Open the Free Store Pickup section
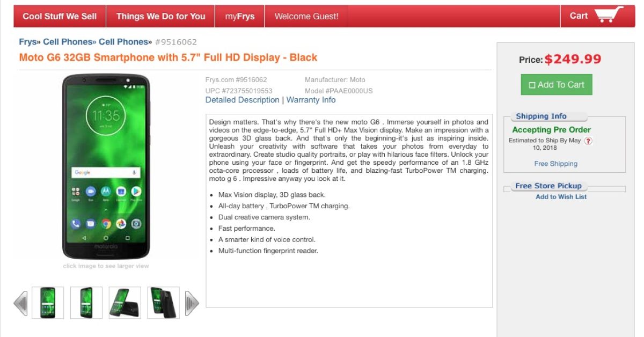This screenshot has height=337, width=644. pos(548,186)
